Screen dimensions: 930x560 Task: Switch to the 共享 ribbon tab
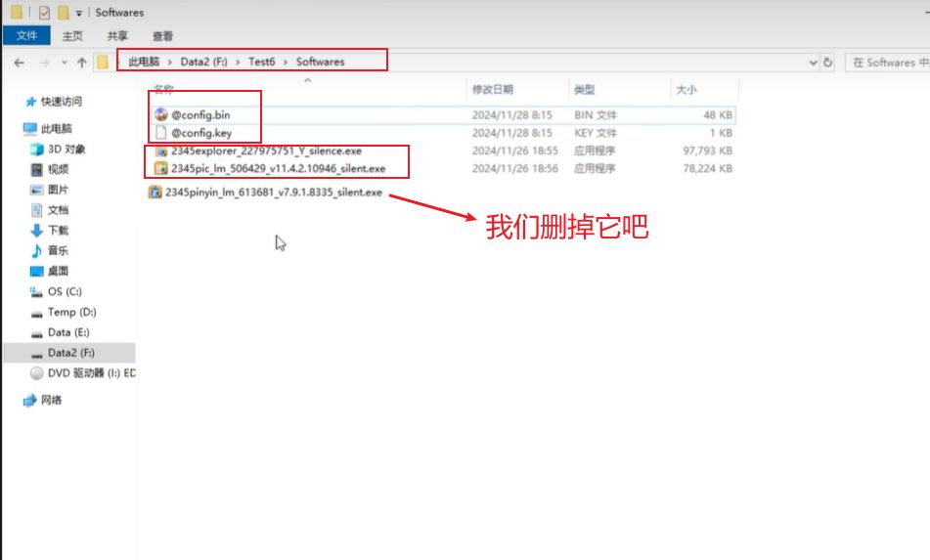(x=118, y=36)
